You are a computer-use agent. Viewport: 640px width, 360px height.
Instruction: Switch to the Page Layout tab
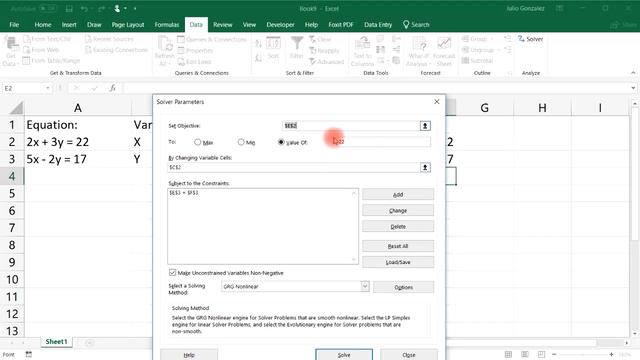tap(128, 24)
